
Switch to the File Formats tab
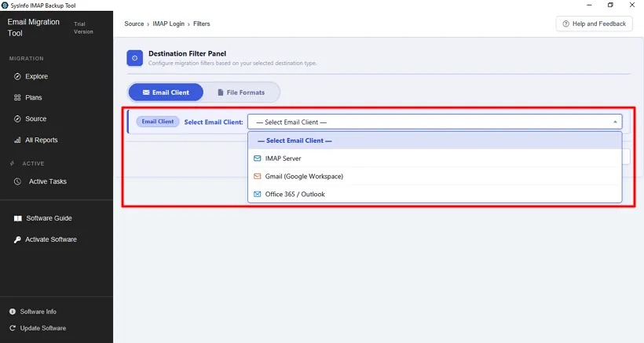(x=241, y=93)
